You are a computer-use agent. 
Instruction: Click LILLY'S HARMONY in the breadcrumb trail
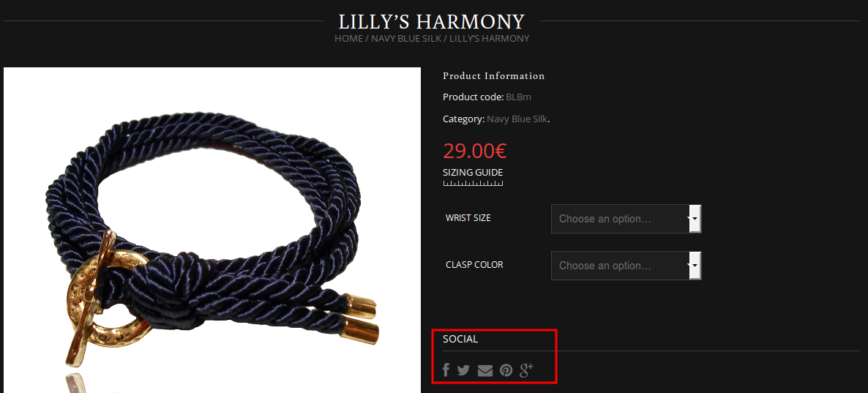click(490, 39)
